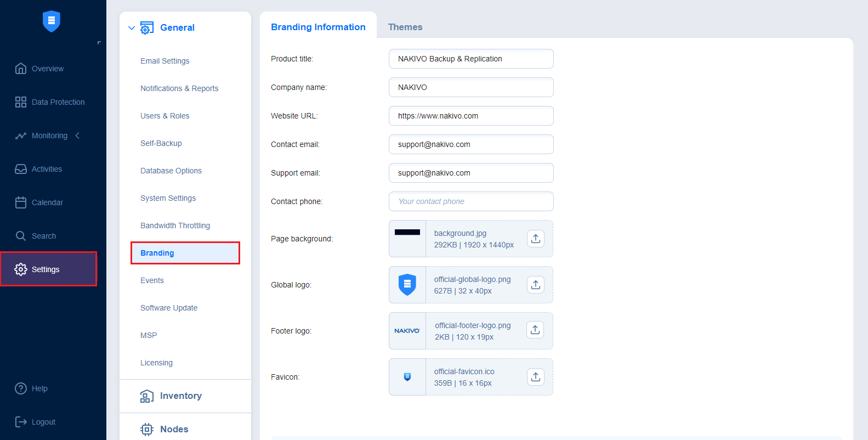
Task: Click the upload icon for Page background
Action: [535, 239]
